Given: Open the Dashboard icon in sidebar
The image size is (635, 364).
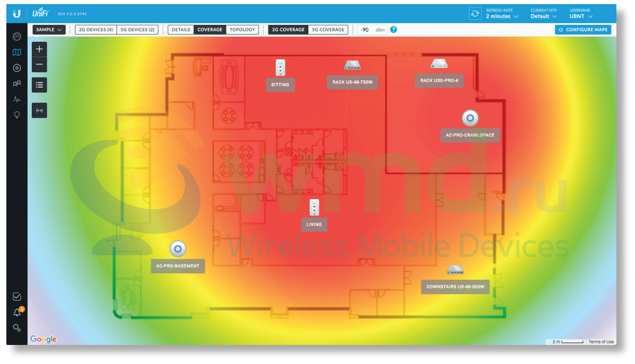Looking at the screenshot, I should coord(17,37).
